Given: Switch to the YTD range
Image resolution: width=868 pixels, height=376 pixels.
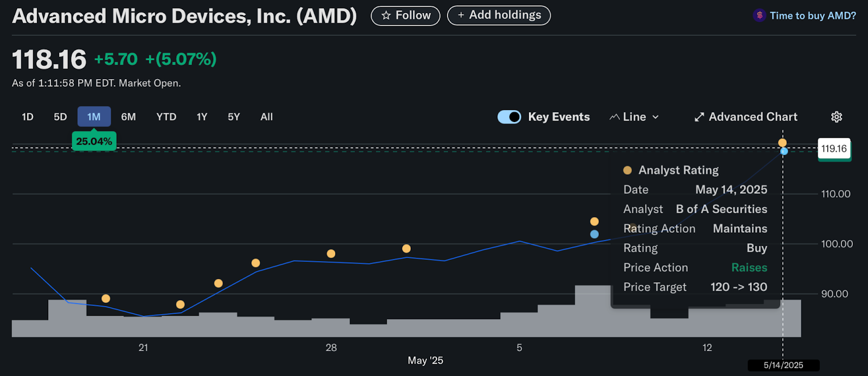Looking at the screenshot, I should pos(166,117).
